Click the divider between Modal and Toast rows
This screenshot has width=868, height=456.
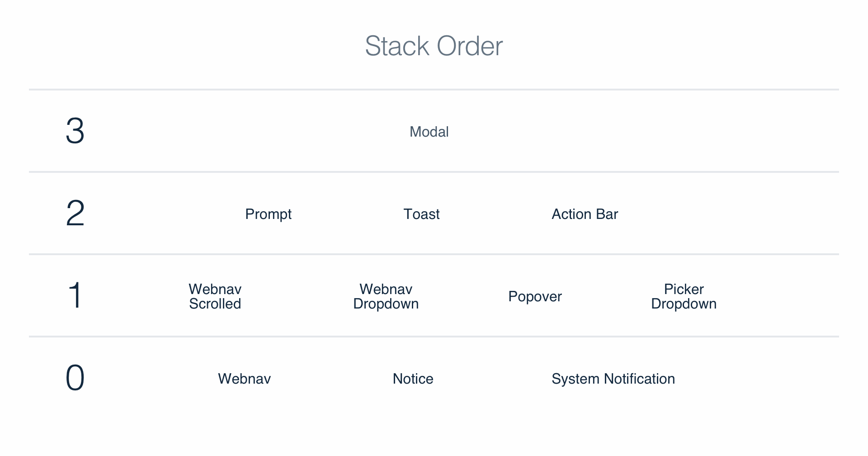click(434, 172)
